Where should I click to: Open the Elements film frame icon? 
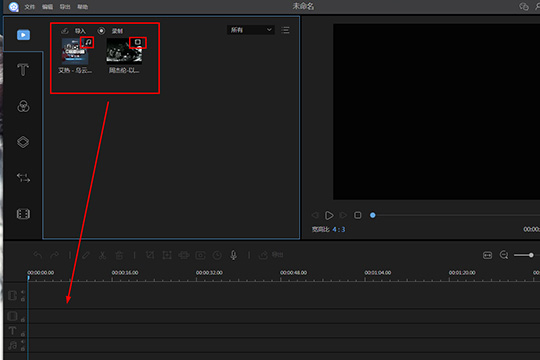click(x=23, y=214)
